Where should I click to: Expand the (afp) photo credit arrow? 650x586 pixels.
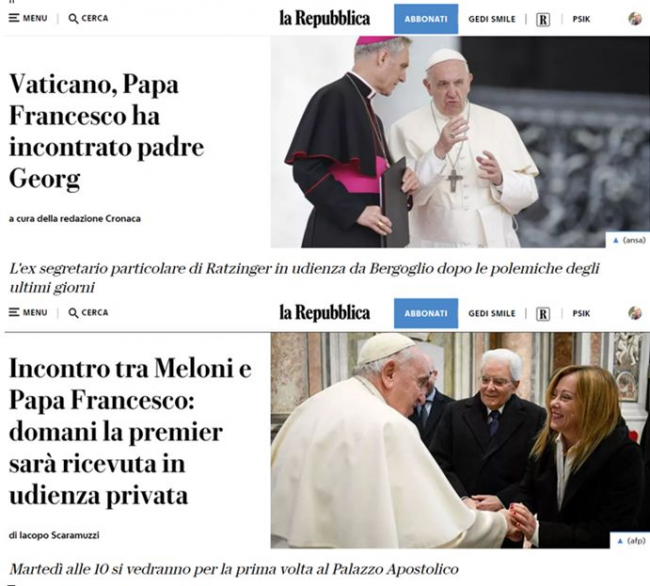click(620, 541)
